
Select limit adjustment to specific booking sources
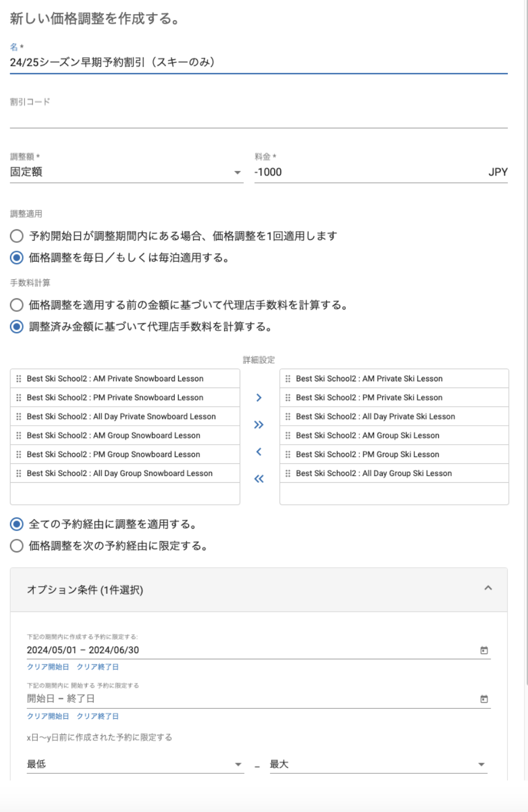[17, 546]
